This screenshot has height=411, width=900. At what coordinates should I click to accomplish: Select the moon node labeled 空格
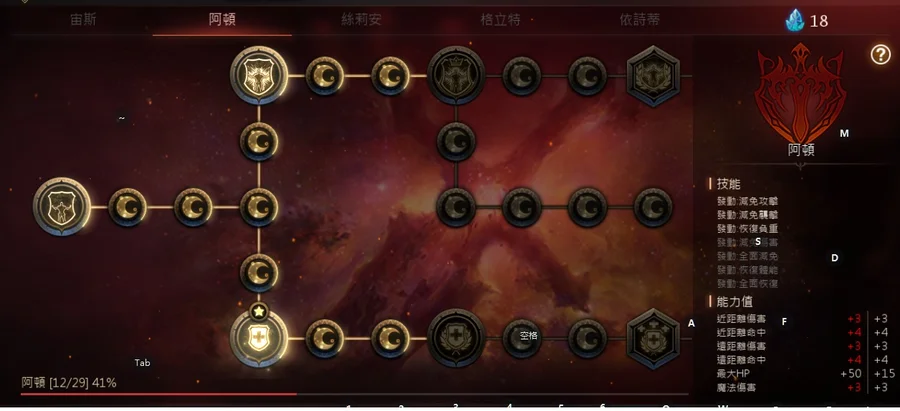click(x=522, y=339)
